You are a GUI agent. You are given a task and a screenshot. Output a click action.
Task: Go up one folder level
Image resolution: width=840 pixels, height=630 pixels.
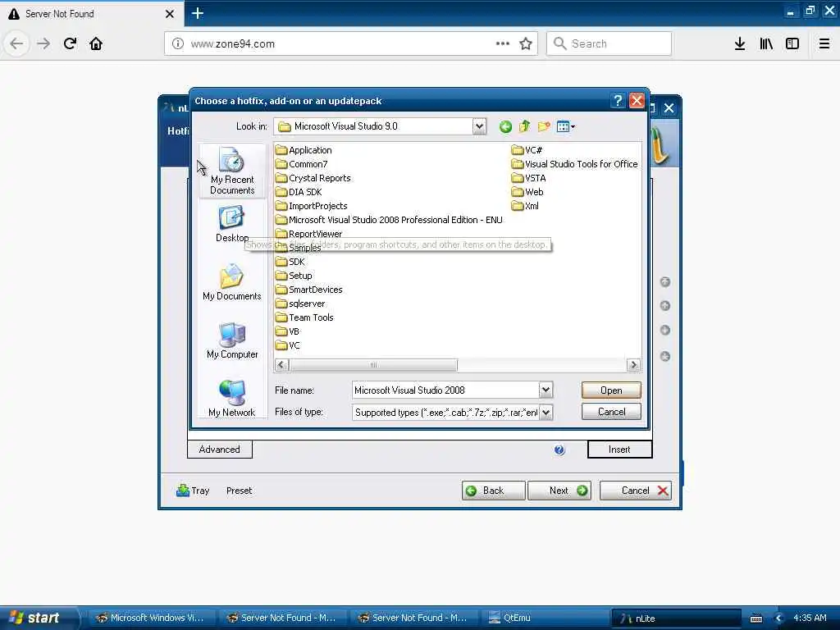[524, 126]
